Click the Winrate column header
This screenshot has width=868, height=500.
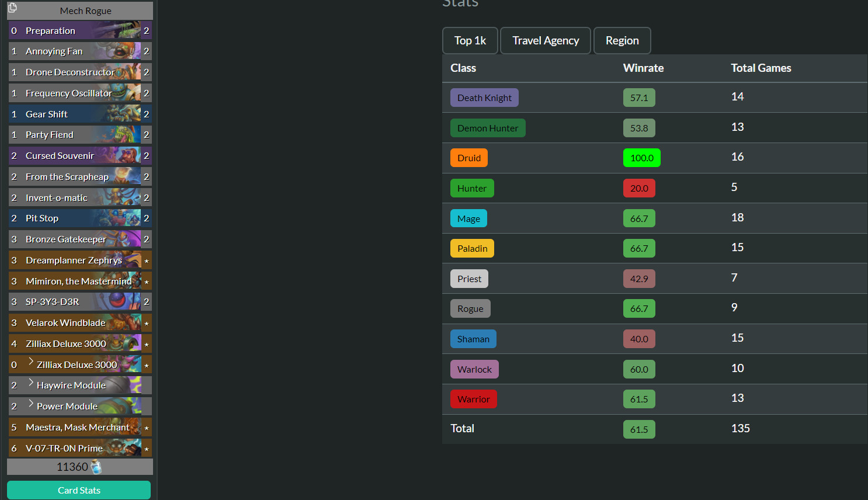[643, 68]
